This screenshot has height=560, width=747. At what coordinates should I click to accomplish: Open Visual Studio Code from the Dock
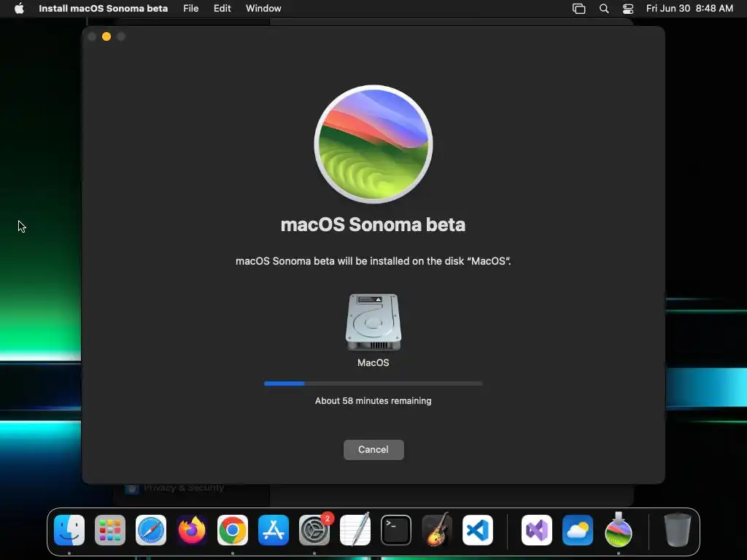tap(477, 530)
